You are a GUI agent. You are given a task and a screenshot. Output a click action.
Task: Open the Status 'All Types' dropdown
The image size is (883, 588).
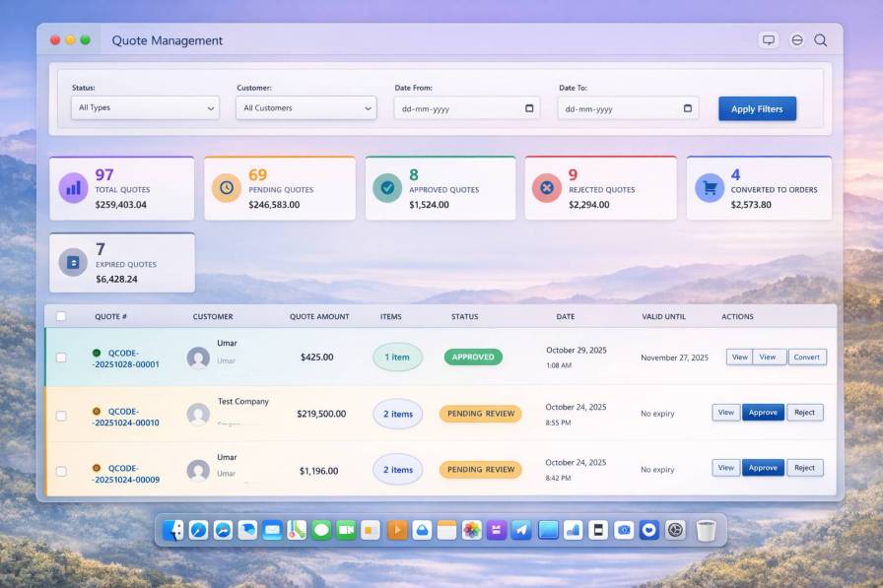click(x=145, y=107)
